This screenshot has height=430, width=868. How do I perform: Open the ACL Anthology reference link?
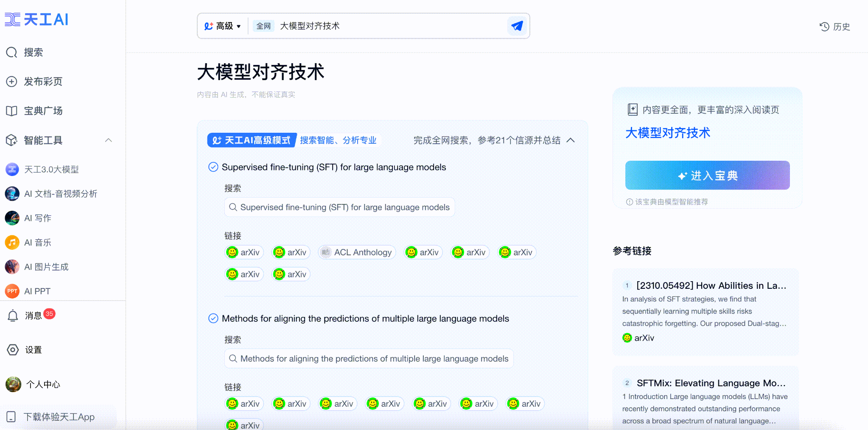[356, 252]
